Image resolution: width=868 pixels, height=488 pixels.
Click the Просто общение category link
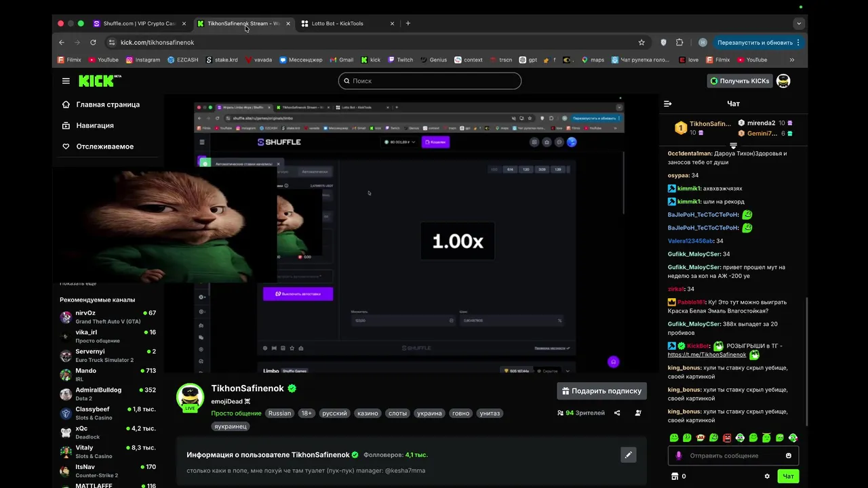pyautogui.click(x=236, y=413)
